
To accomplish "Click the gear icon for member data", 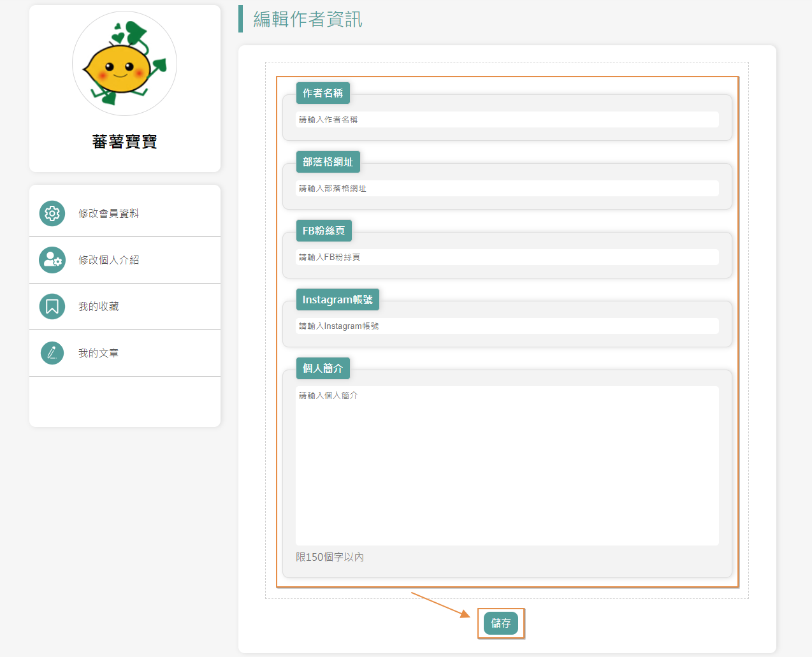I will [52, 213].
